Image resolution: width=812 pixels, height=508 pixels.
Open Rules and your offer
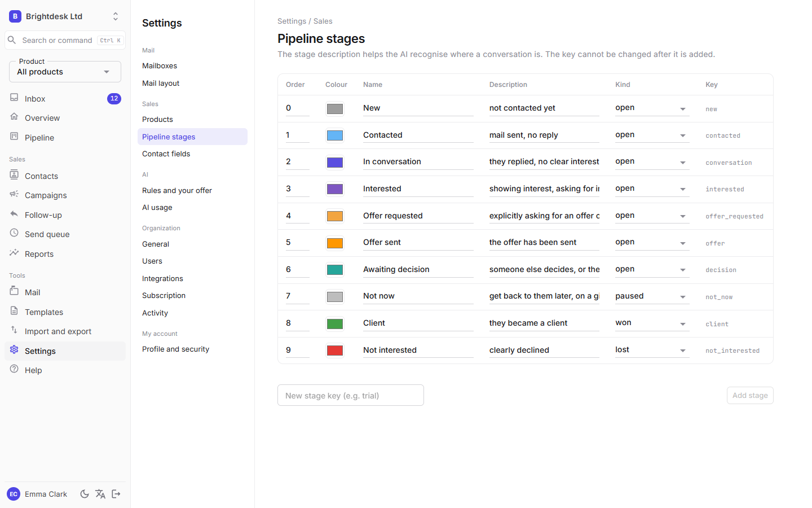[192, 190]
